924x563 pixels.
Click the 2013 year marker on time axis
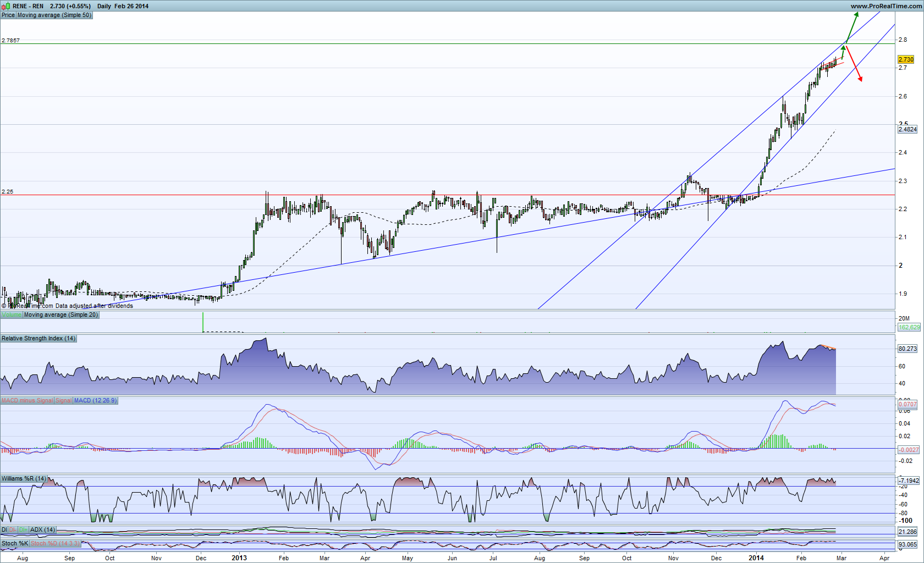pos(239,558)
